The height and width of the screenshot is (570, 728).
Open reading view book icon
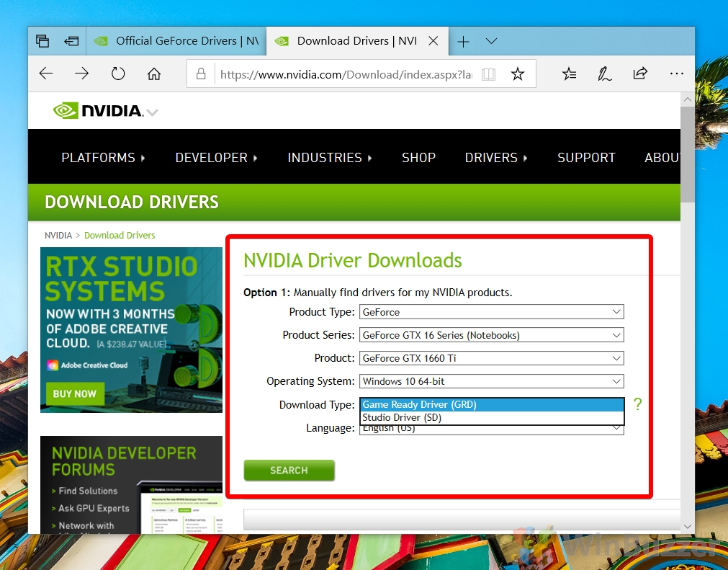pyautogui.click(x=488, y=74)
